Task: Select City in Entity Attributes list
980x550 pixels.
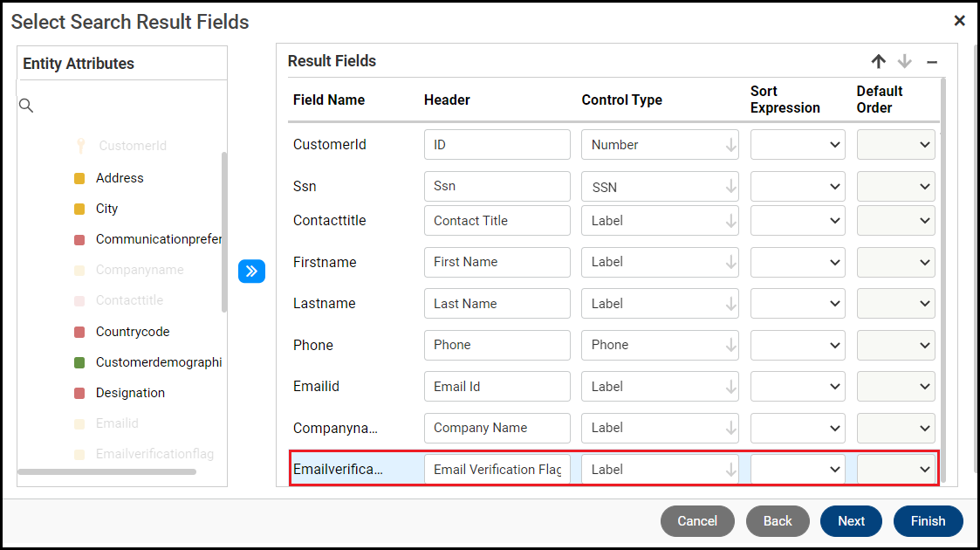Action: point(106,209)
